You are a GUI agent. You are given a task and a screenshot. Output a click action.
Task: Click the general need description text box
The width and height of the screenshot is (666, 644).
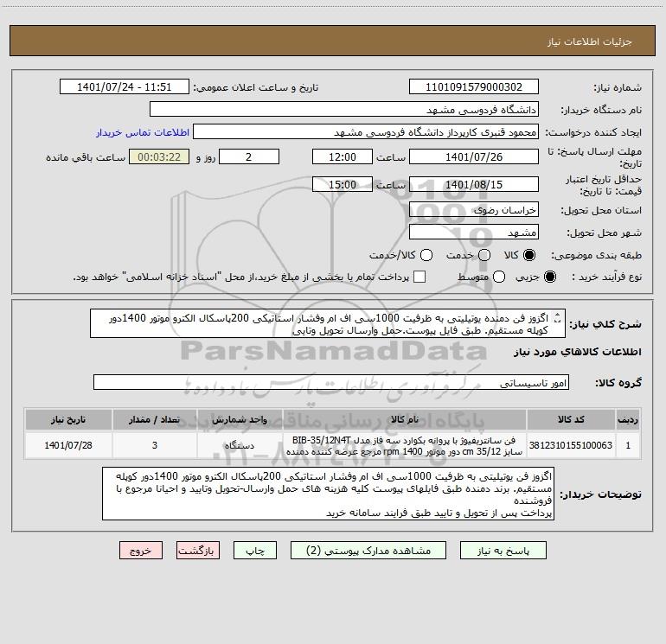tap(328, 324)
